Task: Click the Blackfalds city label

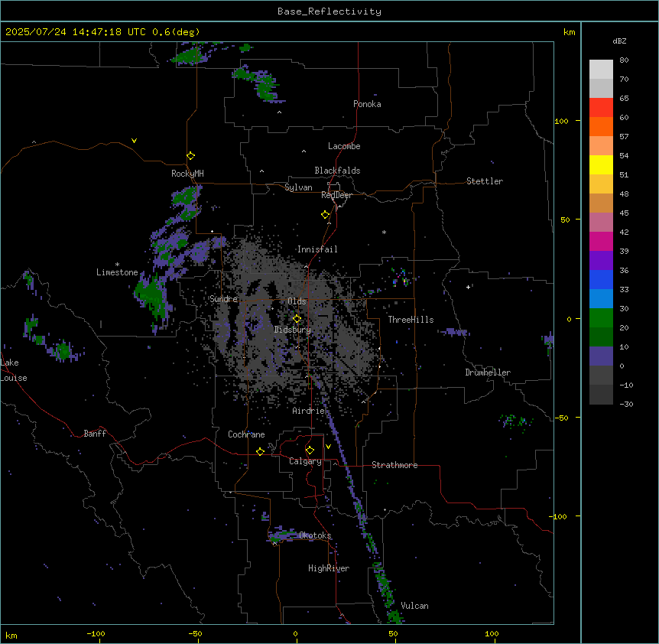Action: click(x=337, y=171)
